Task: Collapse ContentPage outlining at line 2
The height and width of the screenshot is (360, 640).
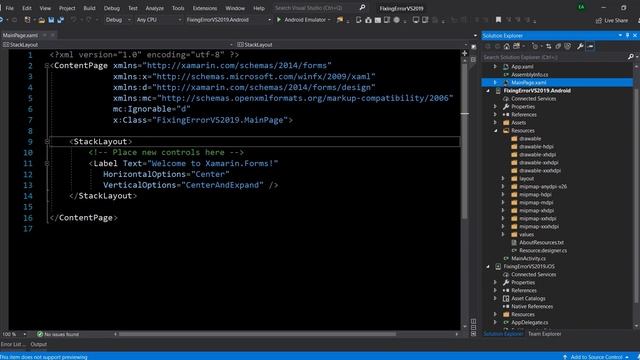Action: point(47,65)
